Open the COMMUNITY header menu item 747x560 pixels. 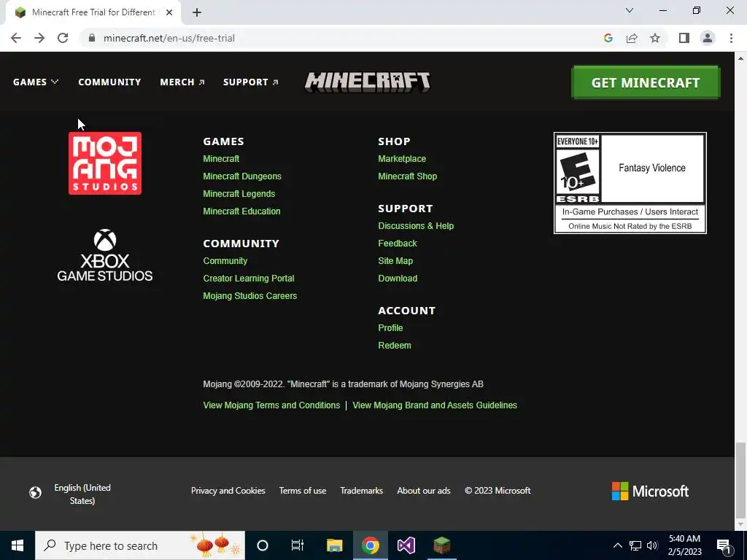click(109, 82)
